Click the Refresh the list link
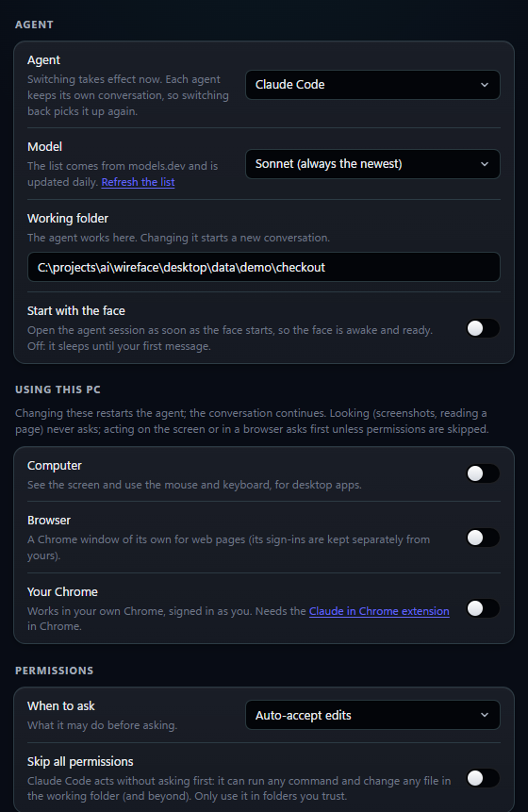 click(138, 182)
